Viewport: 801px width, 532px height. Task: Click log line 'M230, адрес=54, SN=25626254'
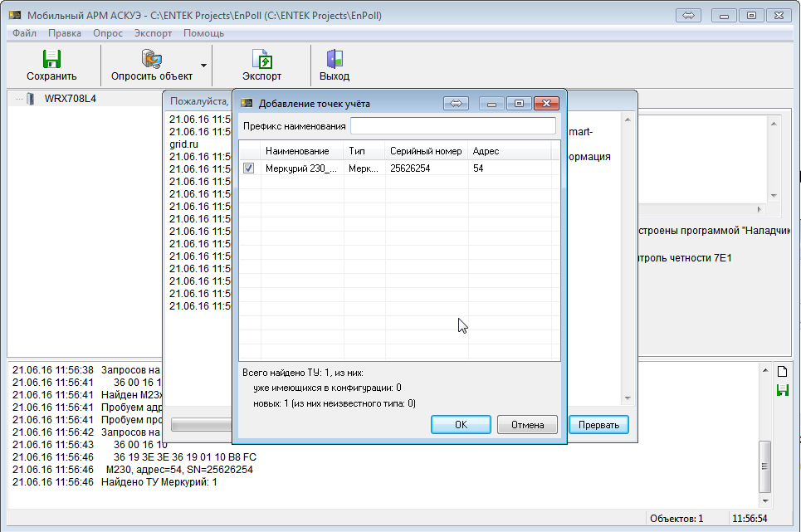[179, 470]
